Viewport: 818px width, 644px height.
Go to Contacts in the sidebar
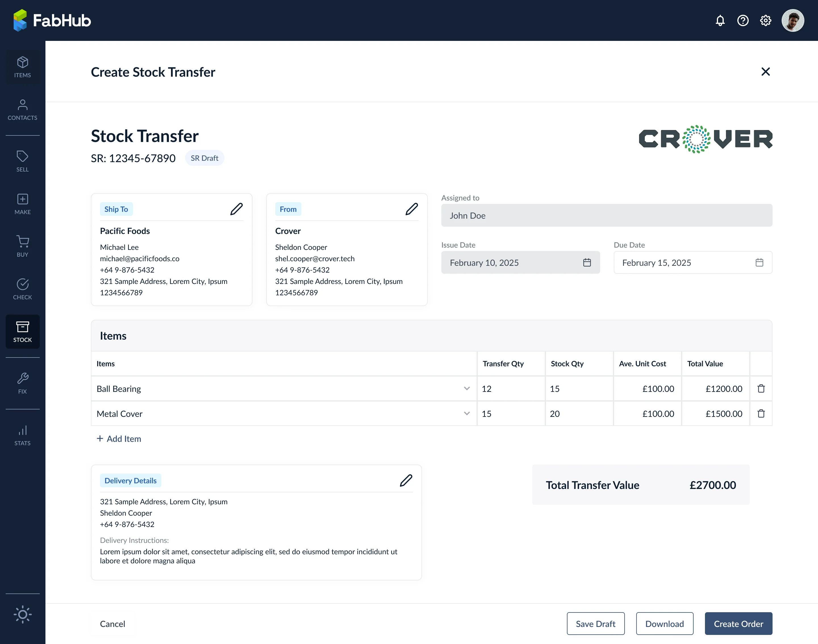click(x=23, y=110)
